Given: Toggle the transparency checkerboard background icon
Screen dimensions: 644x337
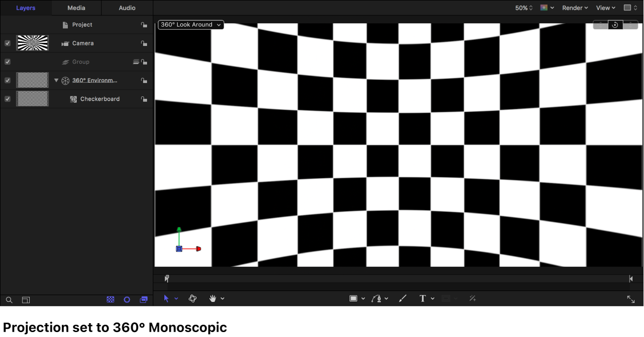Looking at the screenshot, I should [x=110, y=300].
